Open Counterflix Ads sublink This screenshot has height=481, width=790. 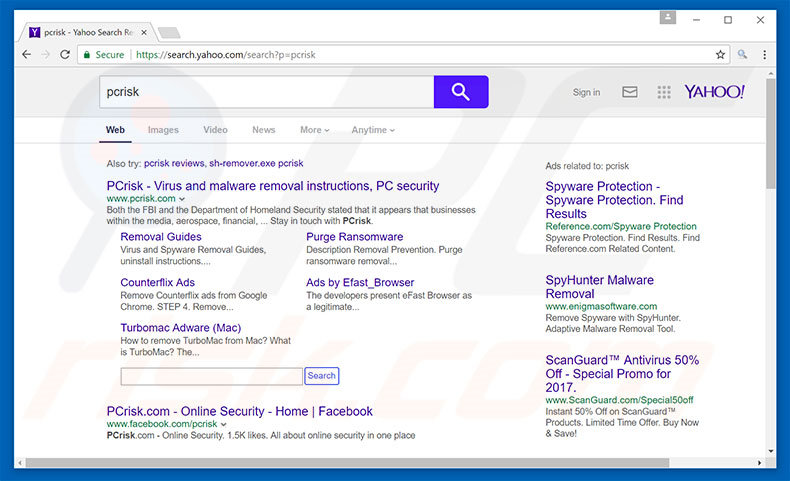click(x=158, y=283)
